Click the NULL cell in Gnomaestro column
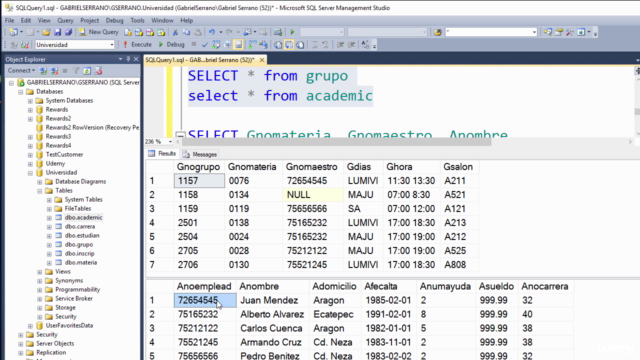The width and height of the screenshot is (640, 360). tap(313, 195)
